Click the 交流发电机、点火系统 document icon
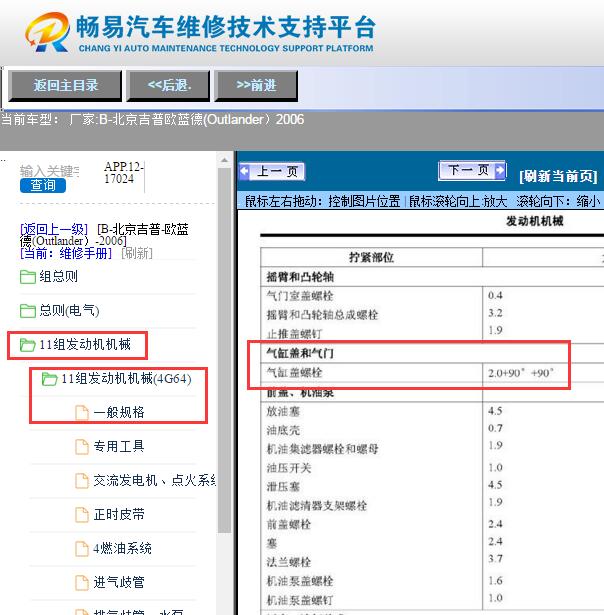 pyautogui.click(x=82, y=481)
